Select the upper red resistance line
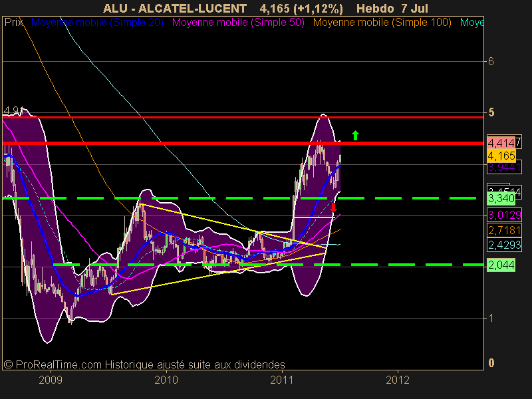532x399 pixels. pos(243,118)
